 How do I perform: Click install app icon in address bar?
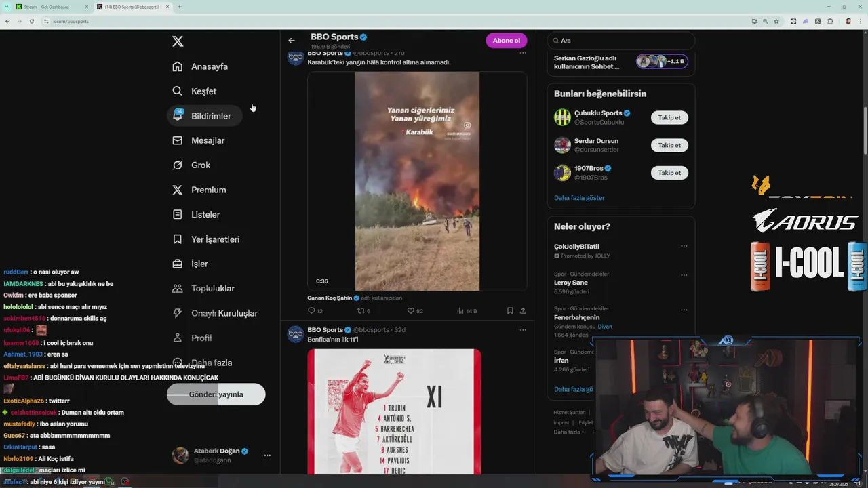tap(754, 21)
